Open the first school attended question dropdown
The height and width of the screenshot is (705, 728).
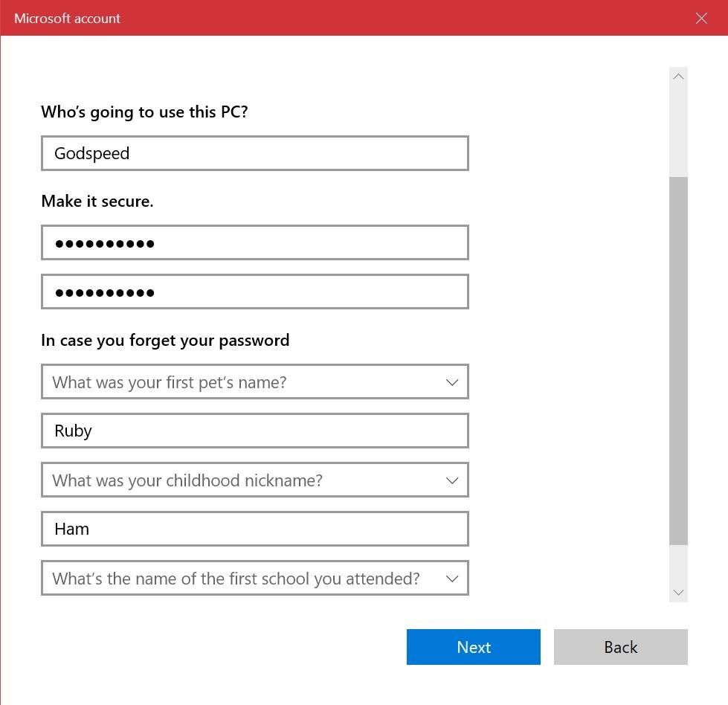point(255,578)
